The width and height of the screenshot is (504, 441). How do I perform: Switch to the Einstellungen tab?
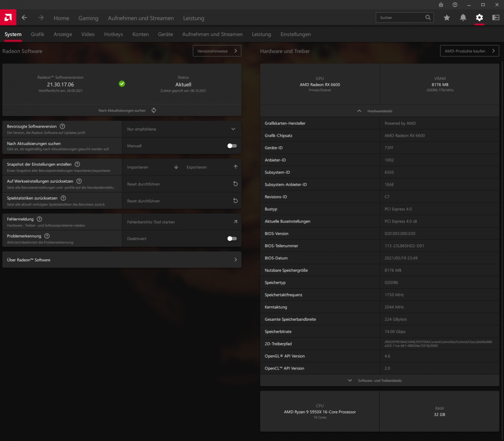[x=296, y=34]
